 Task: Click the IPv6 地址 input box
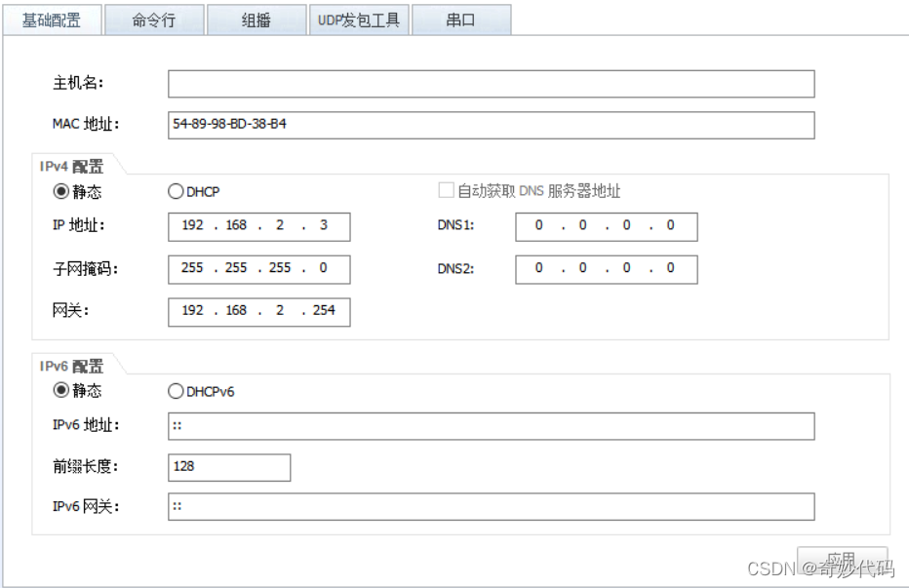pos(488,426)
